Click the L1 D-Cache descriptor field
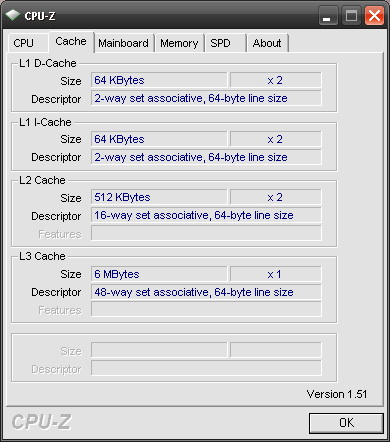The image size is (390, 442). pyautogui.click(x=206, y=98)
